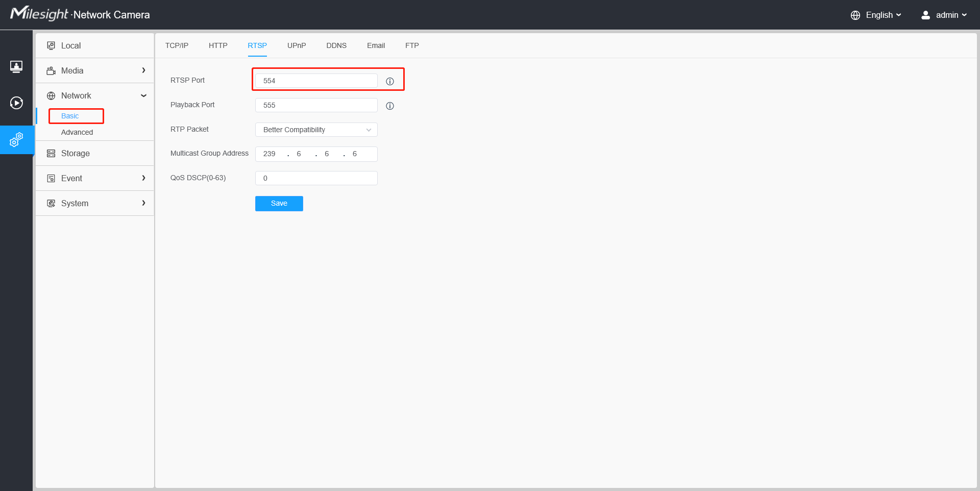Open the DDNS tab
The width and height of the screenshot is (980, 491).
point(336,45)
